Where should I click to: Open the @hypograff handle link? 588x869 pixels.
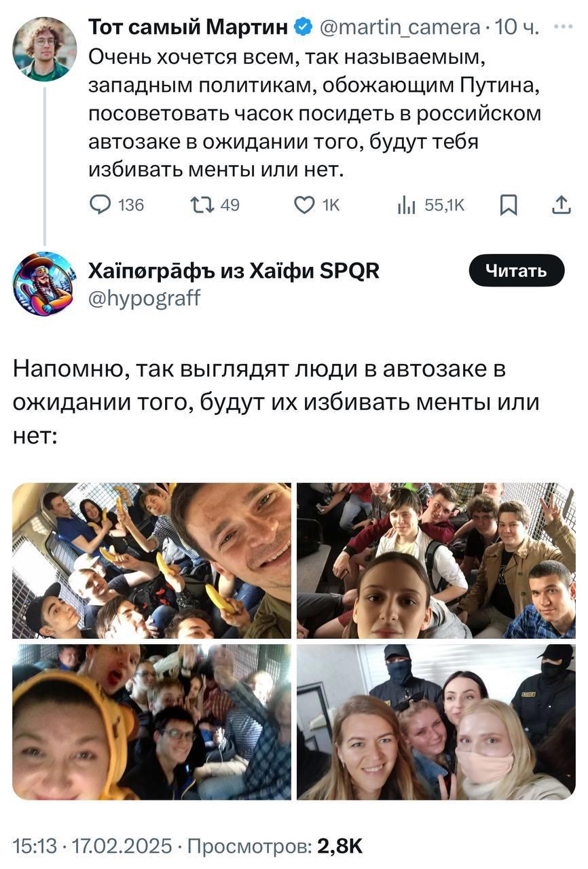(x=145, y=298)
